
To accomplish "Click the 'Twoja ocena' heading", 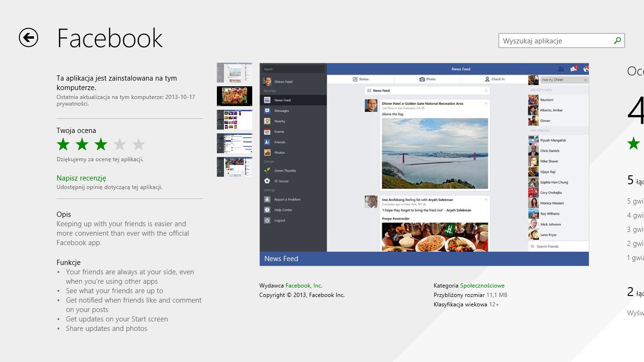I will [x=76, y=131].
